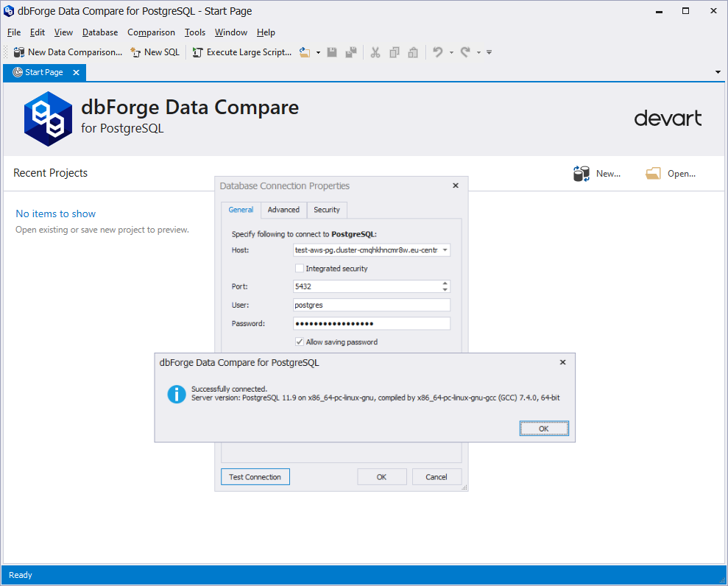Expand the arrow beside the toolbar Open folder icon
The height and width of the screenshot is (586, 728).
click(318, 52)
